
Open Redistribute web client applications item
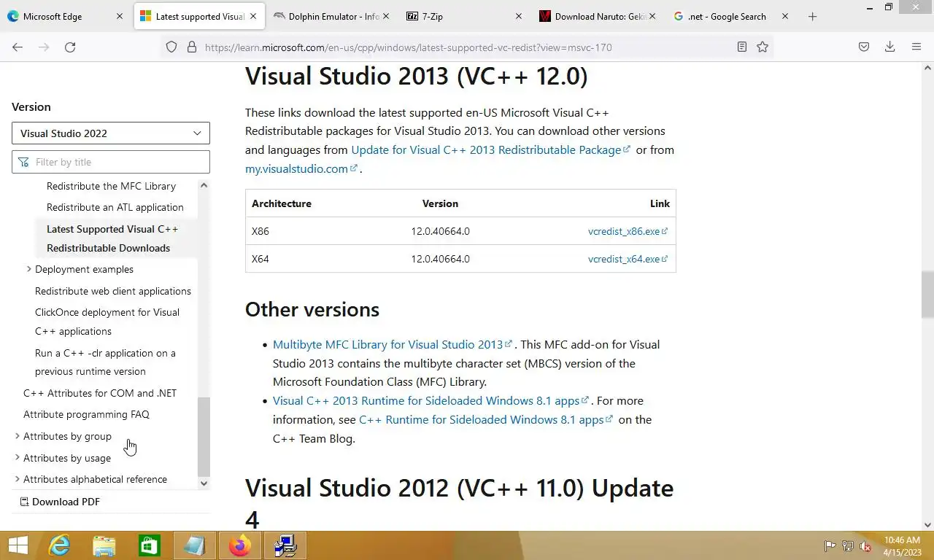point(113,291)
